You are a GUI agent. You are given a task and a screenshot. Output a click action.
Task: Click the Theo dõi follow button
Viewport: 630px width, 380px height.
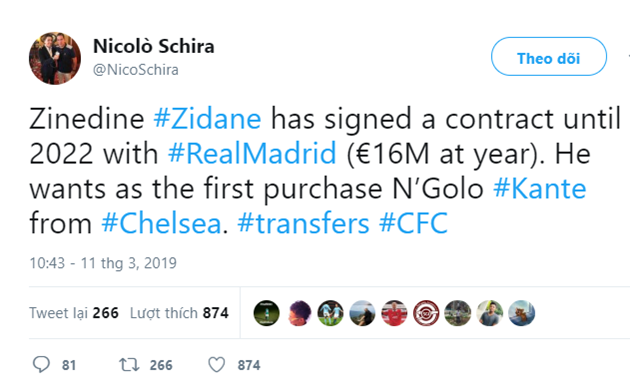click(x=548, y=56)
